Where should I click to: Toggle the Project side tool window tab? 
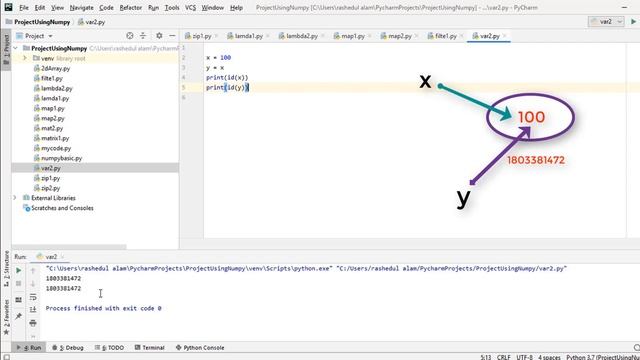[x=6, y=50]
